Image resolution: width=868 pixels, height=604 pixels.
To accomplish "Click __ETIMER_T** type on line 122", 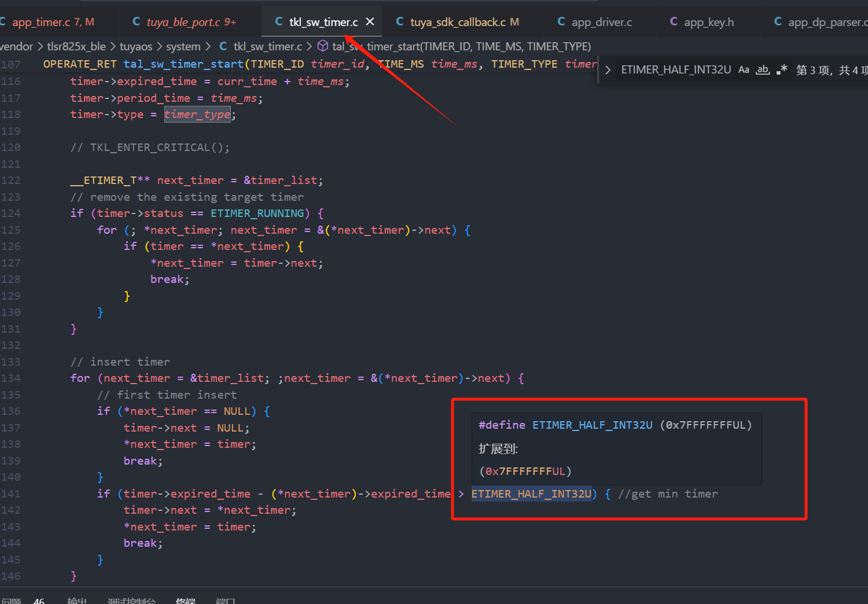I will [x=110, y=181].
